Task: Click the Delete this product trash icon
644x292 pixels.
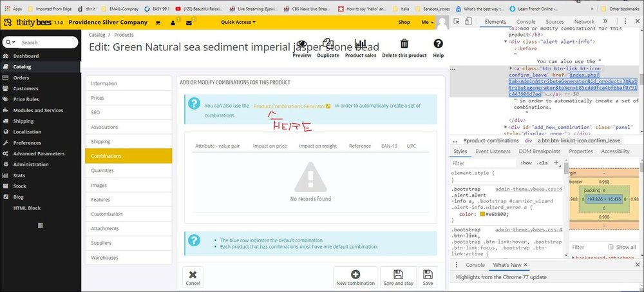Action: pos(404,44)
